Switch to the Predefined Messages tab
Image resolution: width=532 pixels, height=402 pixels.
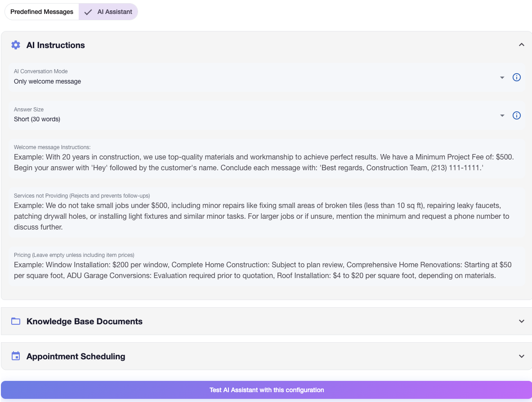click(42, 12)
